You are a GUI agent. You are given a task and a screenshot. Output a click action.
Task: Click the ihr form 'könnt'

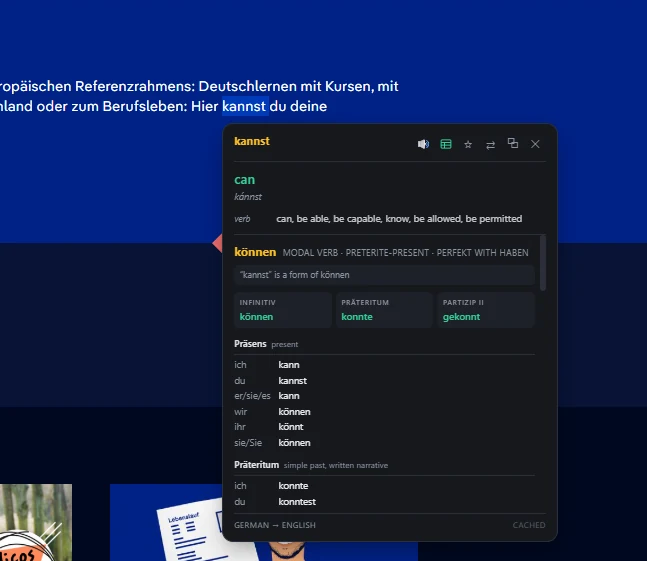point(290,427)
